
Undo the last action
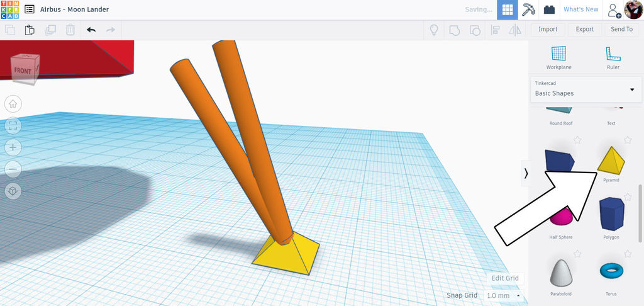[x=91, y=30]
